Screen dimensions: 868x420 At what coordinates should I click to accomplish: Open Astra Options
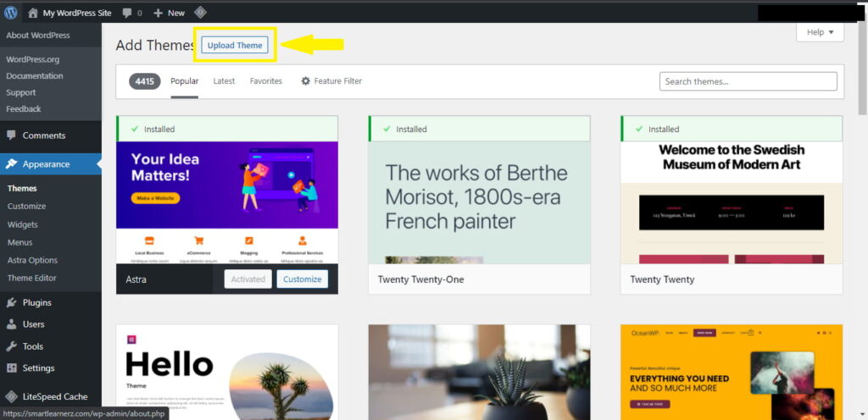33,260
